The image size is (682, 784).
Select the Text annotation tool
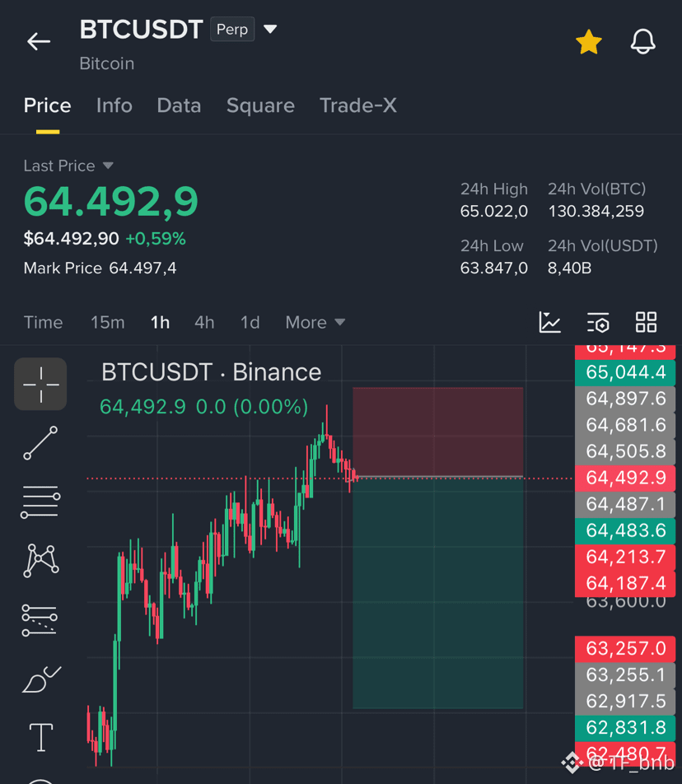(41, 737)
